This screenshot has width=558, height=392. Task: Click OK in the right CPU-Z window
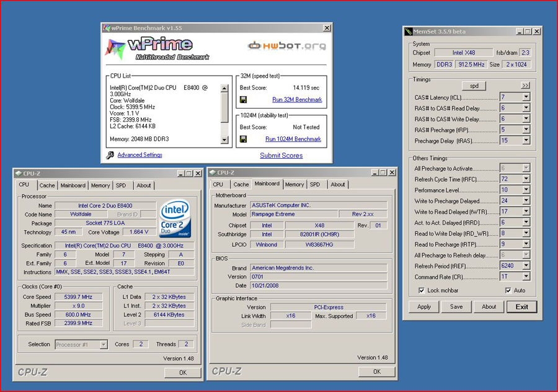pos(377,372)
